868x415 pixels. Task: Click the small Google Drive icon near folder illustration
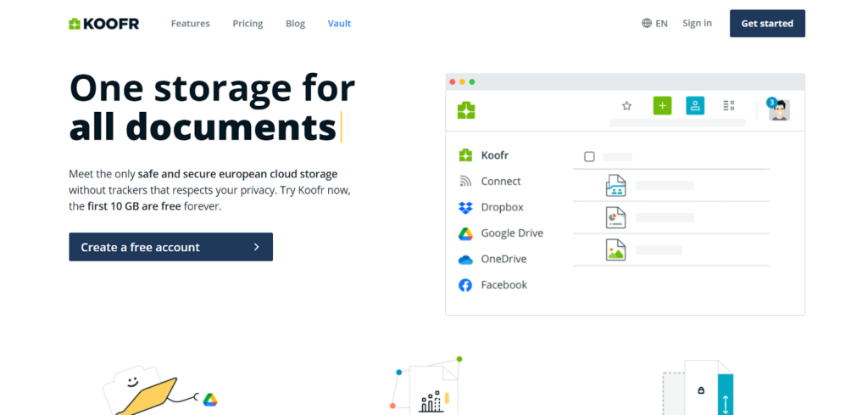point(210,400)
